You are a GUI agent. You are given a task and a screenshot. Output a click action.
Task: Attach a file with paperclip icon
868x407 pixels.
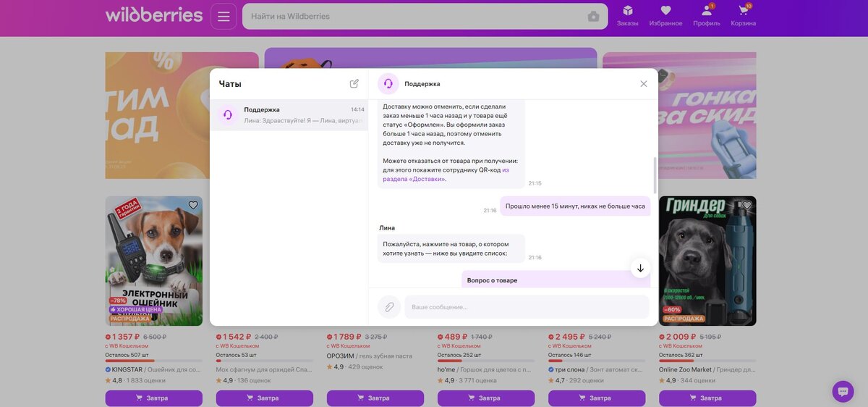389,307
